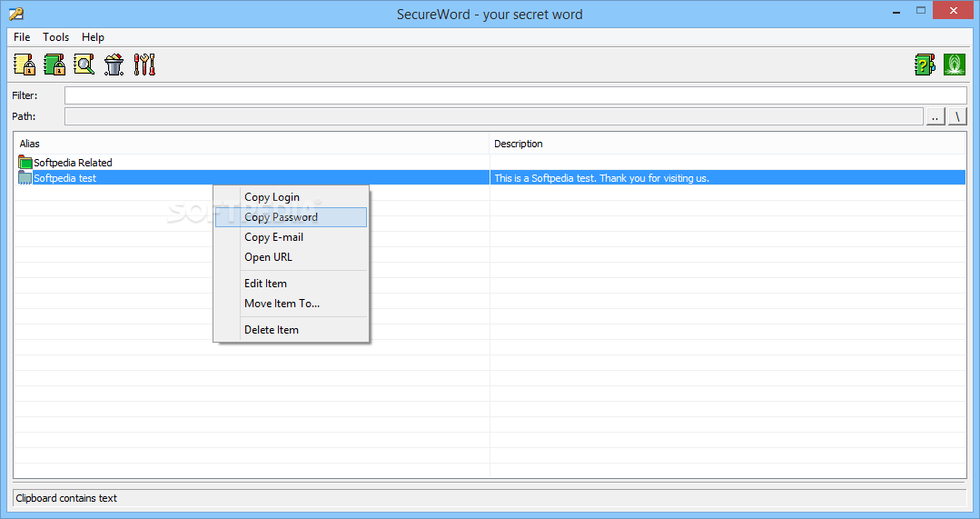Image resolution: width=980 pixels, height=519 pixels.
Task: Click the green glowing logo icon
Action: pyautogui.click(x=955, y=65)
